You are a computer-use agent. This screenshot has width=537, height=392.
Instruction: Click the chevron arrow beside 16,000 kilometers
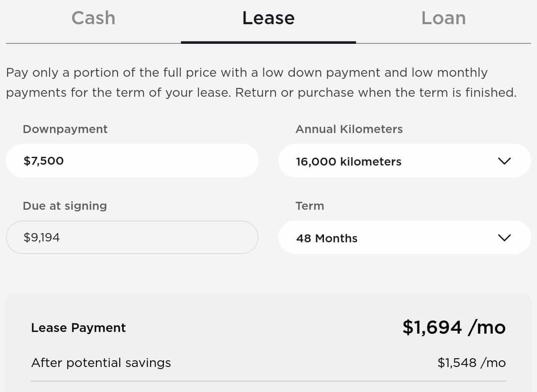click(504, 161)
